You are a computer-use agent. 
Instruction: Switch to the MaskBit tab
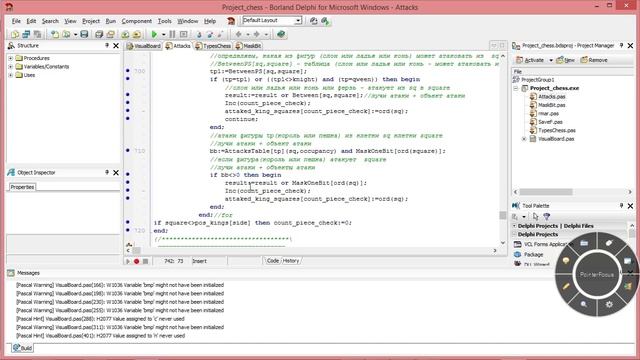tap(249, 46)
